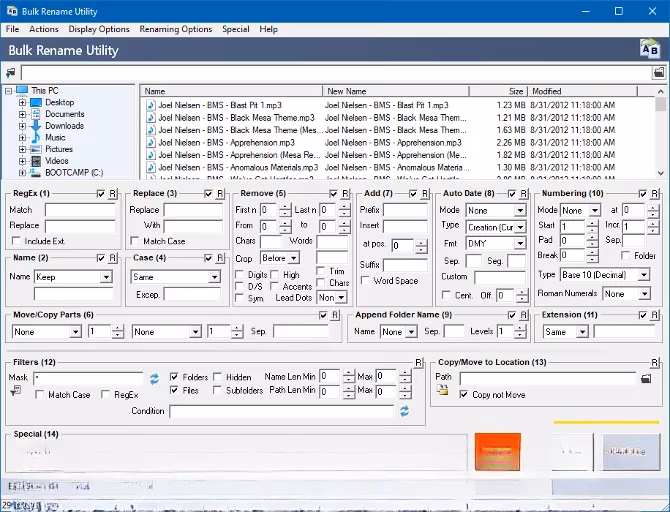Toggle Match Case checkbox in Replace

tap(135, 241)
